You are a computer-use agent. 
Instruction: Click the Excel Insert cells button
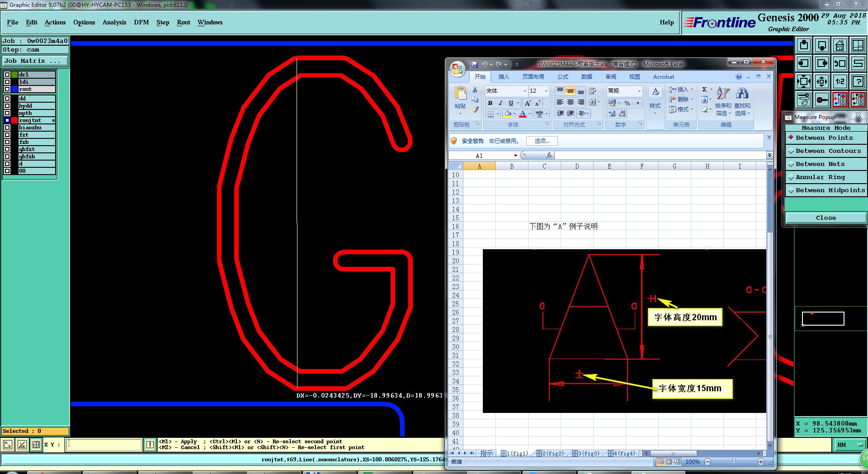(681, 90)
